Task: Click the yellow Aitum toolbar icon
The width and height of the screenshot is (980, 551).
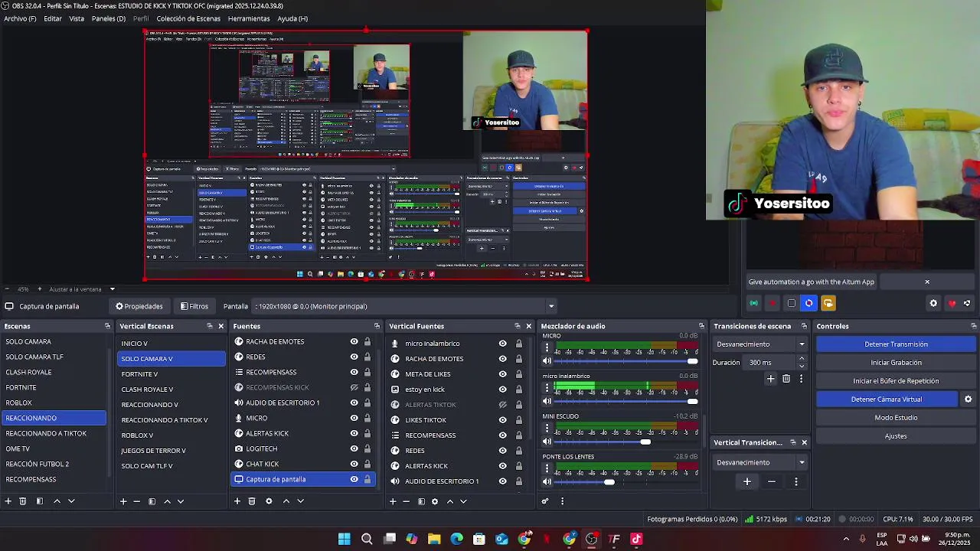Action: point(828,303)
